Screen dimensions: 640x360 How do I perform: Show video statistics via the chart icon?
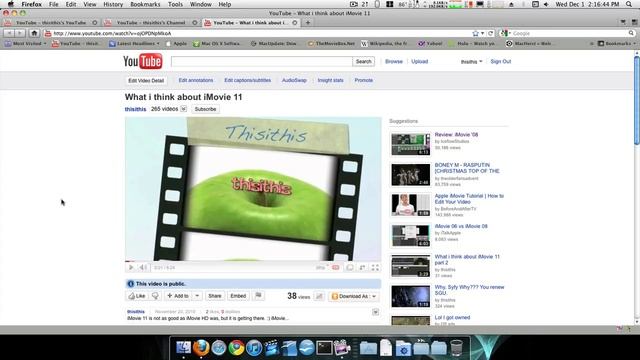click(319, 296)
